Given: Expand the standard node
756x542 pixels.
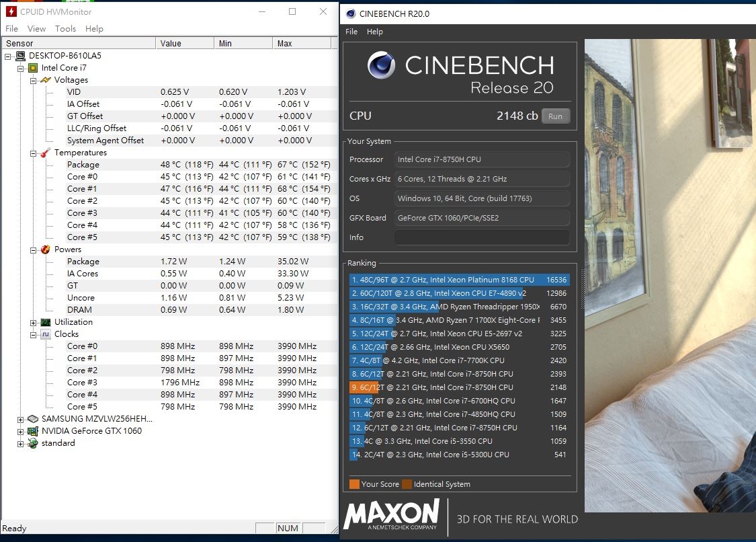Looking at the screenshot, I should [20, 444].
